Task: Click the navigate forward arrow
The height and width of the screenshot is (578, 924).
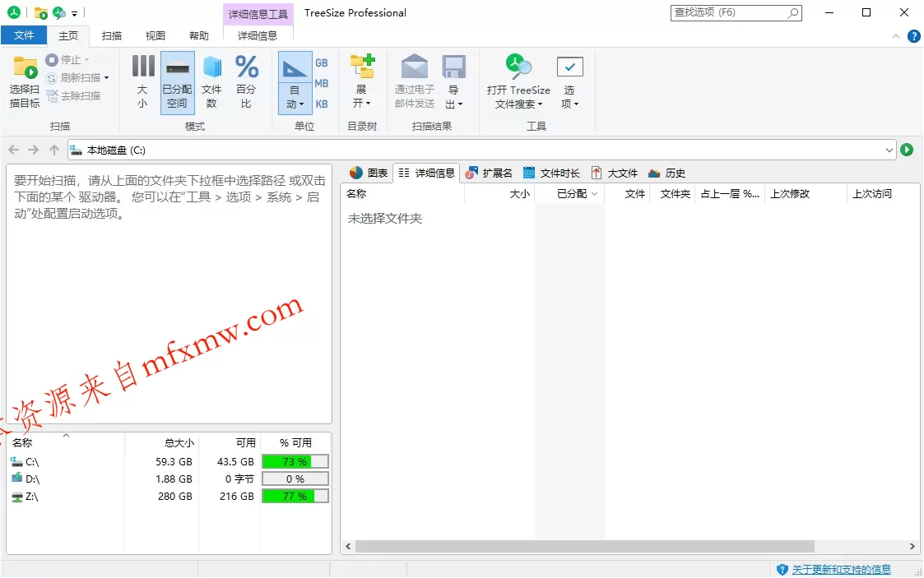Action: [x=34, y=150]
